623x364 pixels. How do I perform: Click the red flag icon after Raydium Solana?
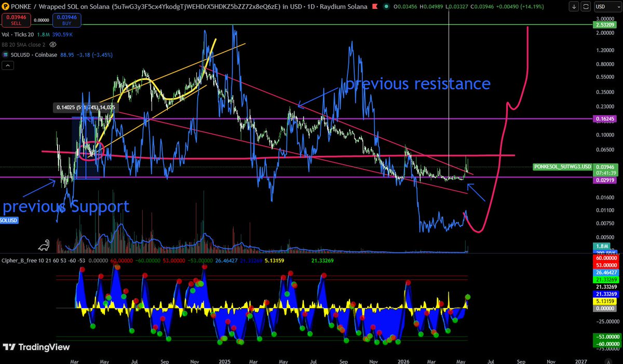tap(374, 7)
